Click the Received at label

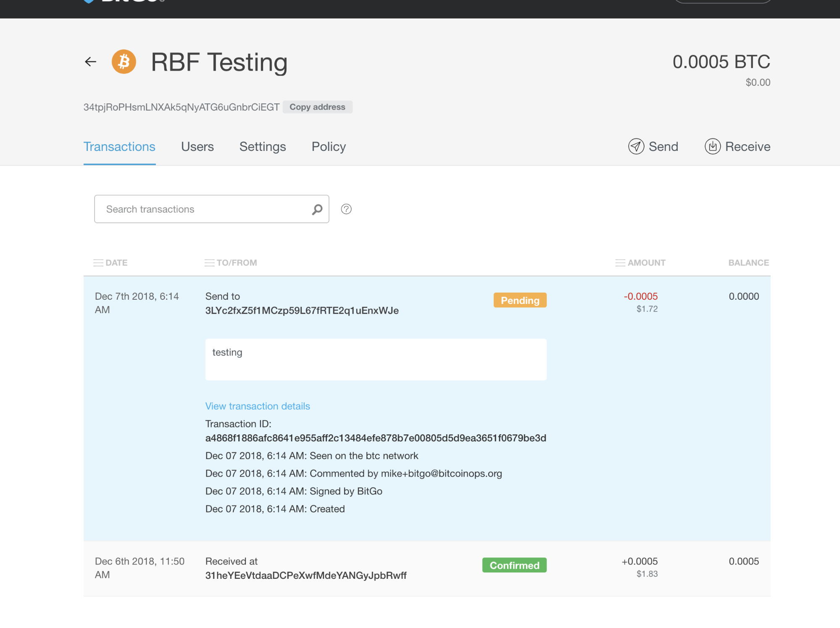click(232, 561)
